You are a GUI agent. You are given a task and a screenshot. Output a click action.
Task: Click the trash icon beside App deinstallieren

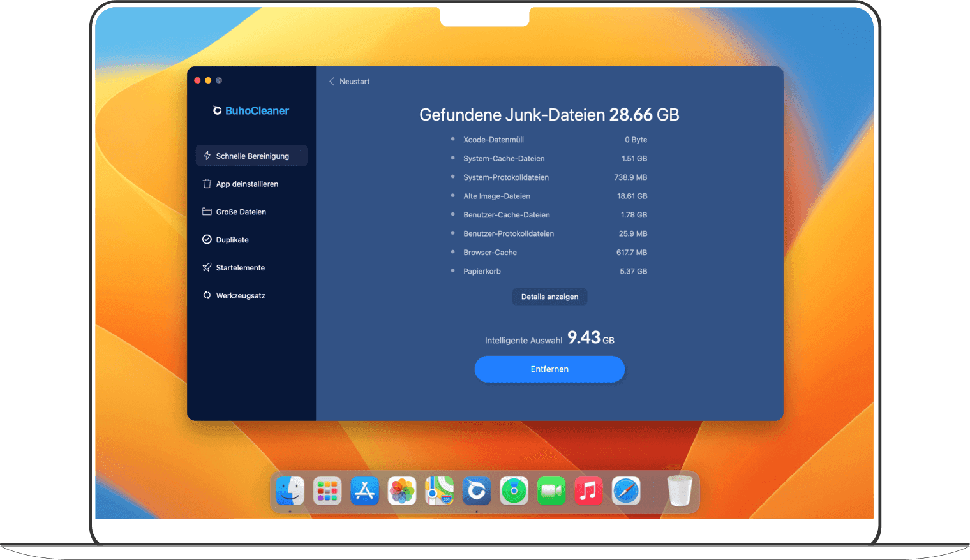coord(207,184)
